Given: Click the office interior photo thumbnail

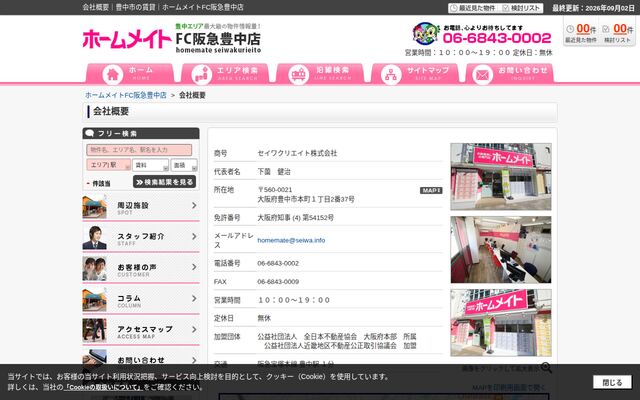Looking at the screenshot, I should click(501, 250).
